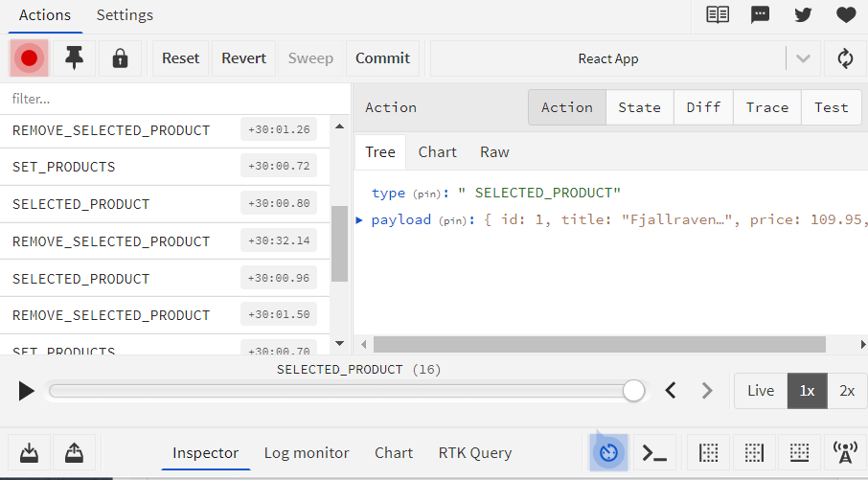The height and width of the screenshot is (480, 868).
Task: Open the Inspector monitor
Action: click(x=205, y=453)
